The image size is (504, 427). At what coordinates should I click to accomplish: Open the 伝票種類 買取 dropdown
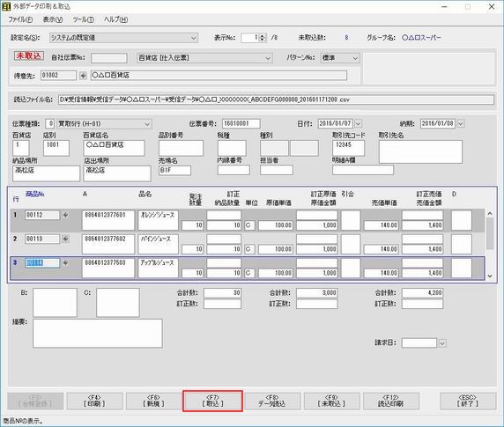coord(147,124)
